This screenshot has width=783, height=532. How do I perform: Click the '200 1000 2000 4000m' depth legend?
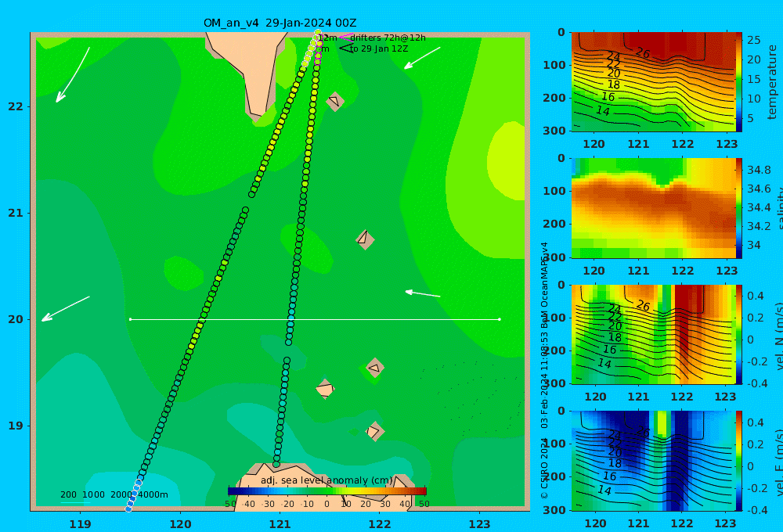[114, 494]
